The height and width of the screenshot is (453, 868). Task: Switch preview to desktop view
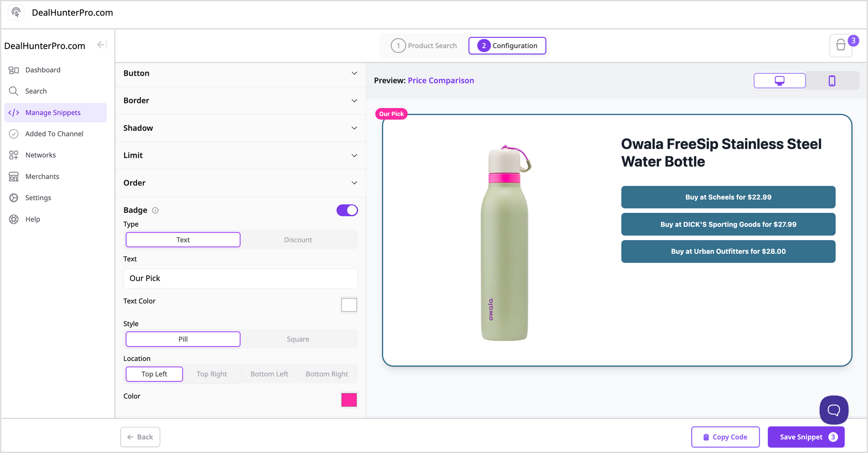780,80
